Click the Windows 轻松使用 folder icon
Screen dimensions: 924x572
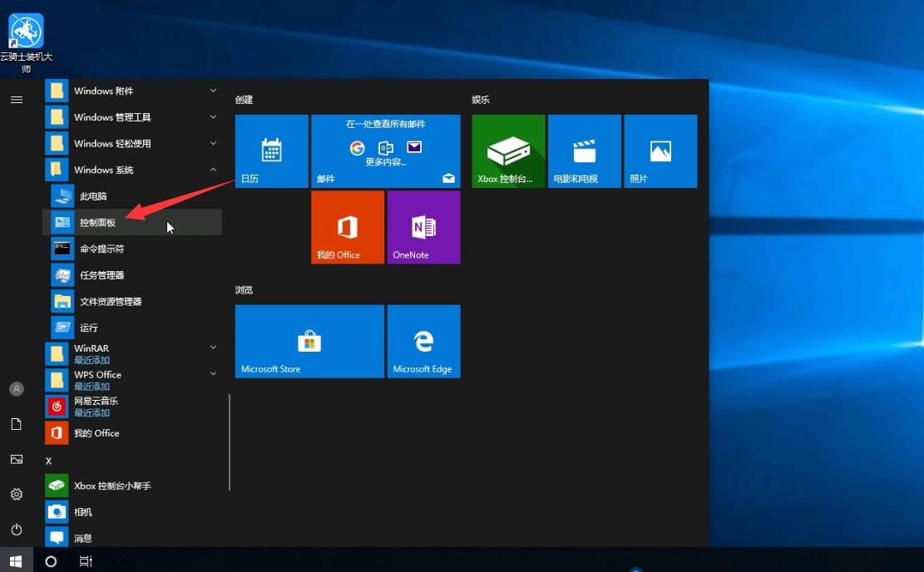pos(57,143)
